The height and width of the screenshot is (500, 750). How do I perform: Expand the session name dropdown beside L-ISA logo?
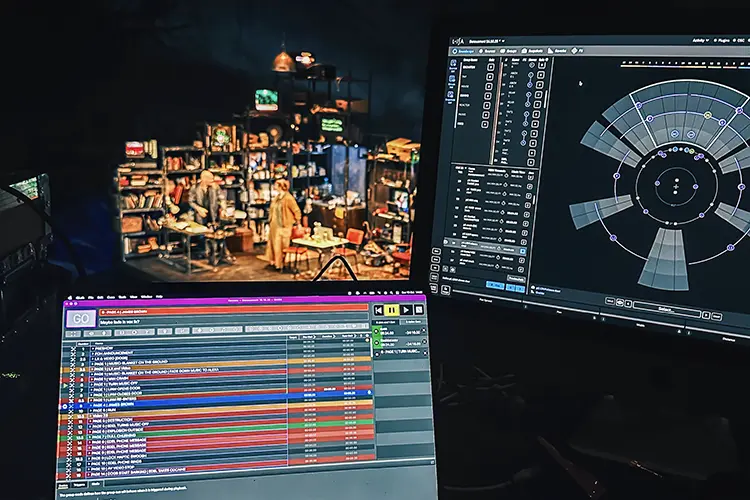coord(487,42)
